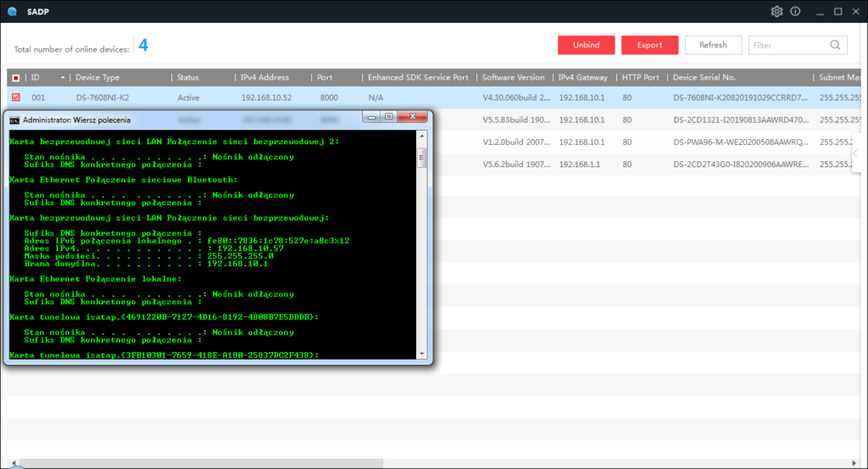Open the SADP settings gear

point(776,11)
